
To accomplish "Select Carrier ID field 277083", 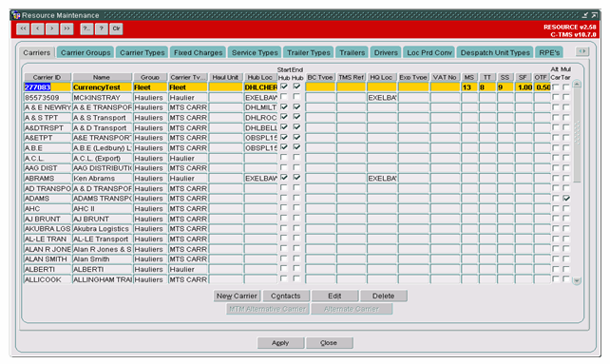I will (48, 87).
